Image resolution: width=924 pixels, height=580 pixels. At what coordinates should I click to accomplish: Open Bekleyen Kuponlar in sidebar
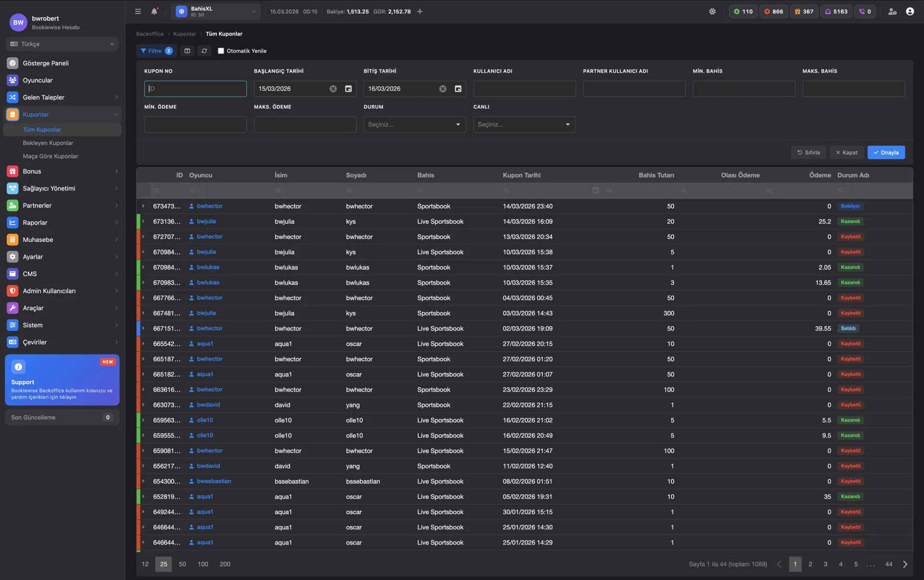coord(48,143)
